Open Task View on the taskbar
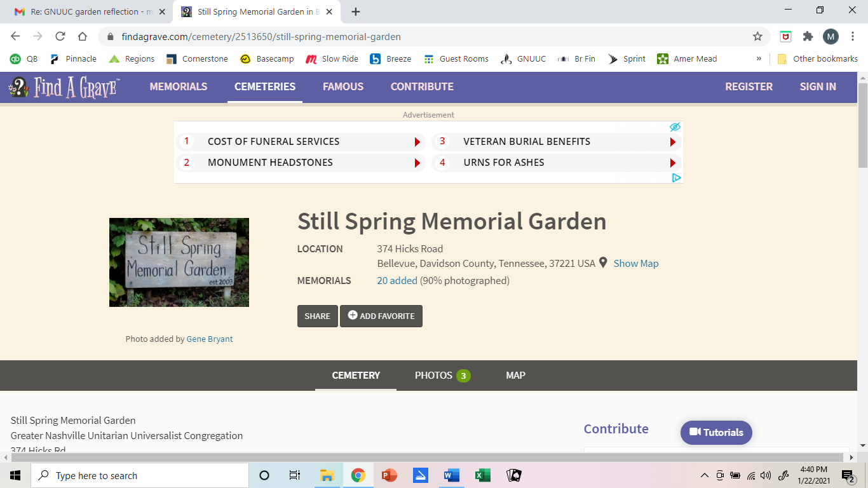 point(295,475)
